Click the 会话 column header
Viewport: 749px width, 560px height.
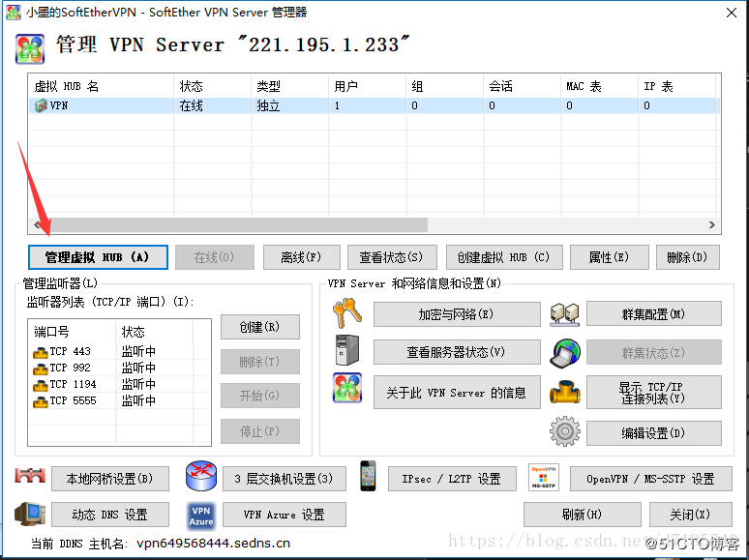click(523, 86)
